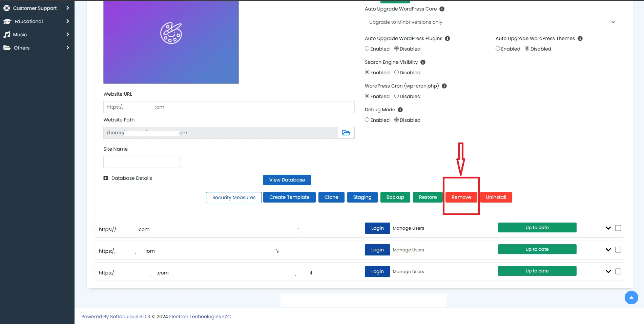The width and height of the screenshot is (644, 324).
Task: Click the Remove button
Action: point(461,197)
